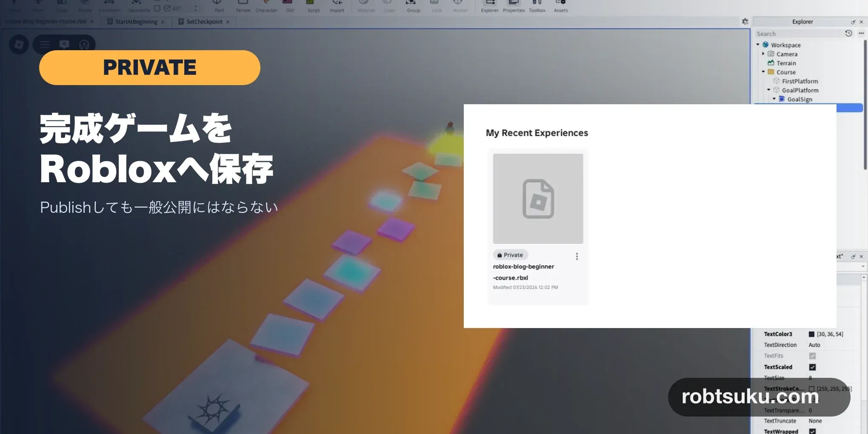
Task: Click the Private badge on the experience card
Action: (x=510, y=255)
